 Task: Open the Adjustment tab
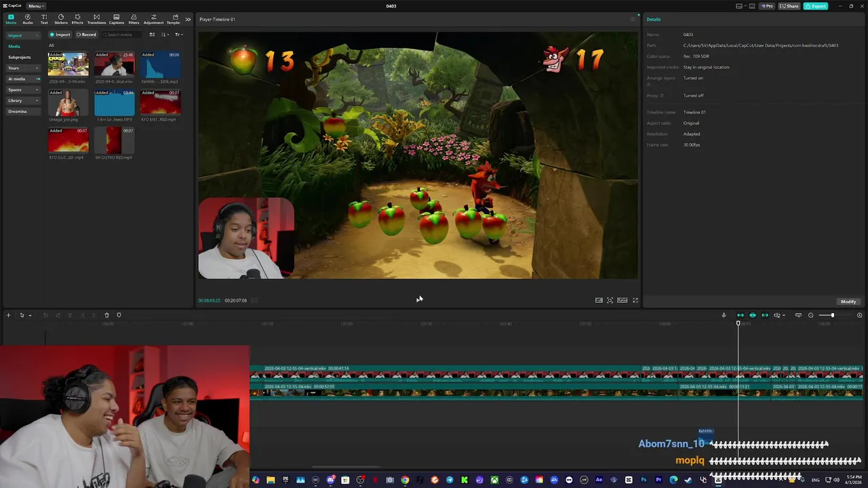[153, 19]
